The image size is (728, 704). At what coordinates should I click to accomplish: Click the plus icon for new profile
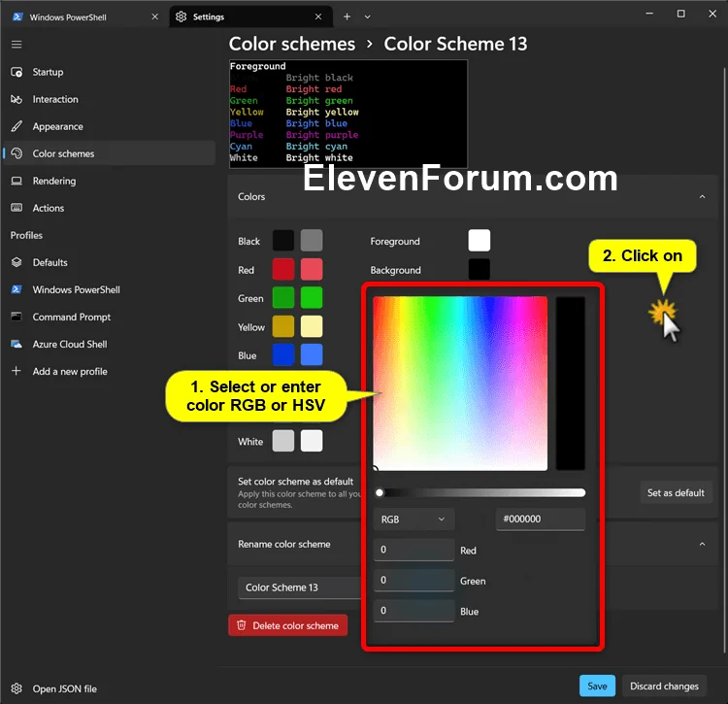click(17, 371)
